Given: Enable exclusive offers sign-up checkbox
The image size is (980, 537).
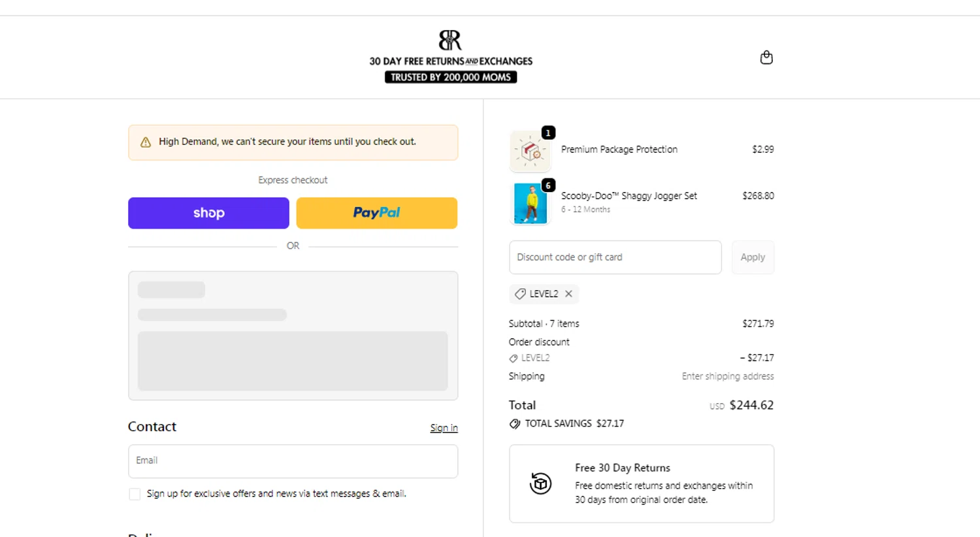Looking at the screenshot, I should (x=135, y=495).
